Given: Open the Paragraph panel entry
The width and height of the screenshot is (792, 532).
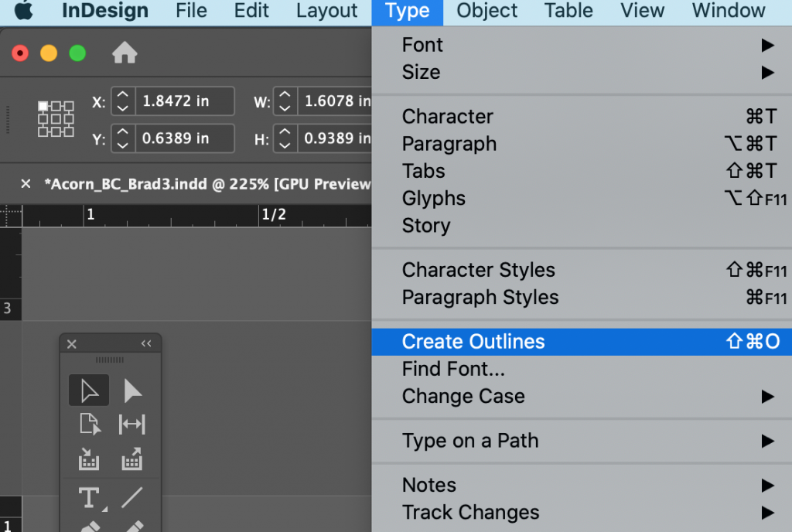Looking at the screenshot, I should [582, 144].
